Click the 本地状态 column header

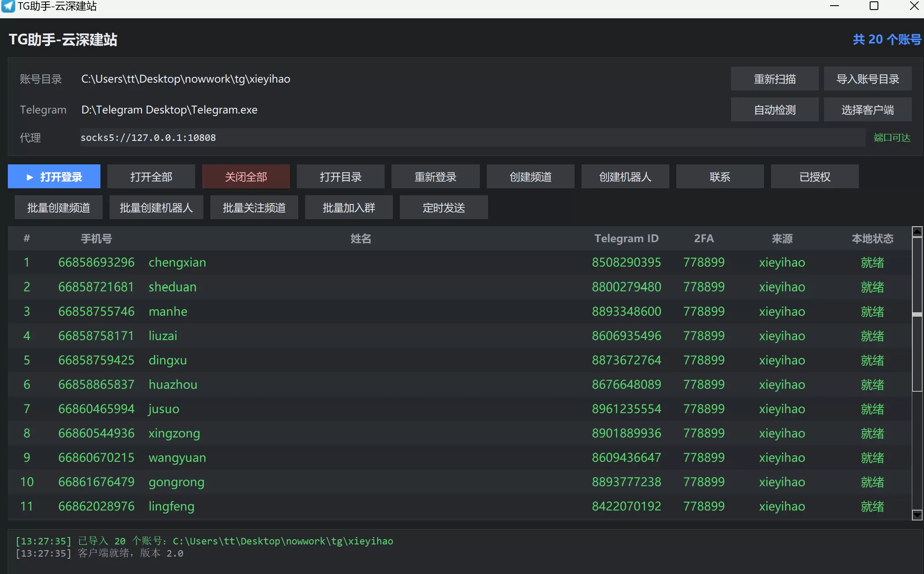coord(872,238)
